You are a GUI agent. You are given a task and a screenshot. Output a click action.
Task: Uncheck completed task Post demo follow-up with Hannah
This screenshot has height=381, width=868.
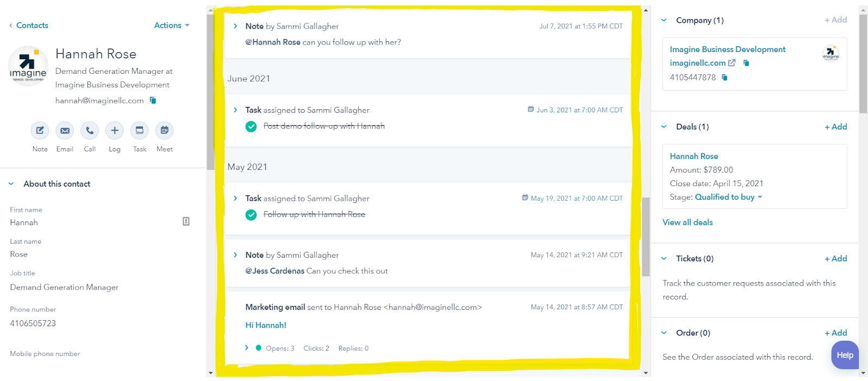[x=251, y=126]
